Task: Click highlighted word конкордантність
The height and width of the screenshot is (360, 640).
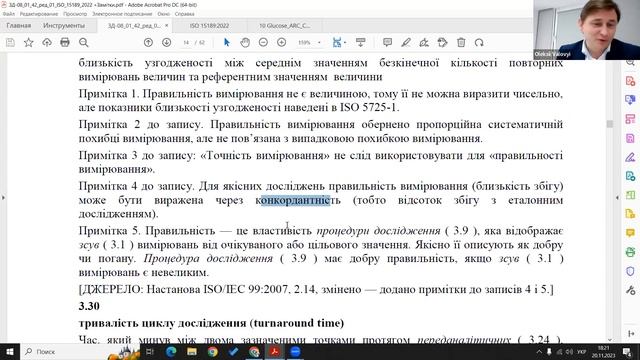Action: pos(298,200)
